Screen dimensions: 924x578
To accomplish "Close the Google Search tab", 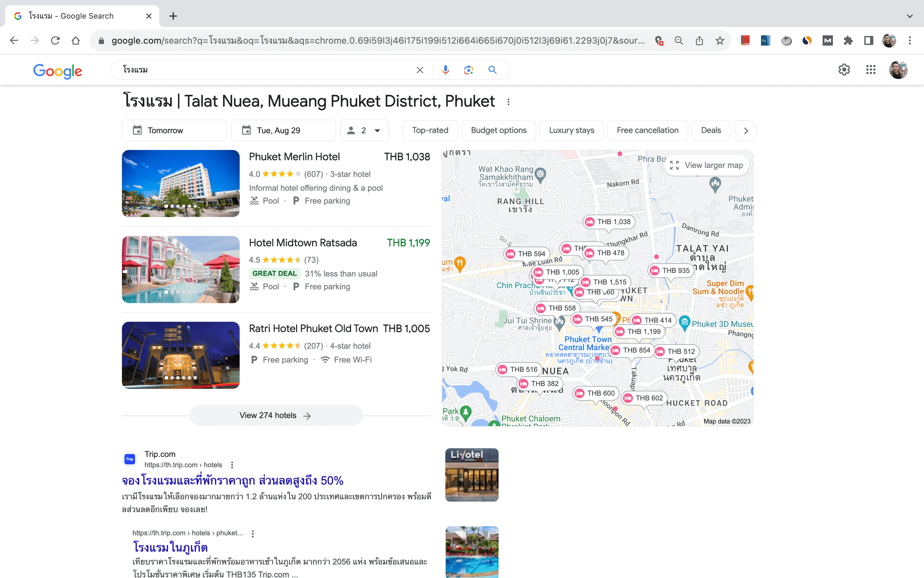I will 149,16.
